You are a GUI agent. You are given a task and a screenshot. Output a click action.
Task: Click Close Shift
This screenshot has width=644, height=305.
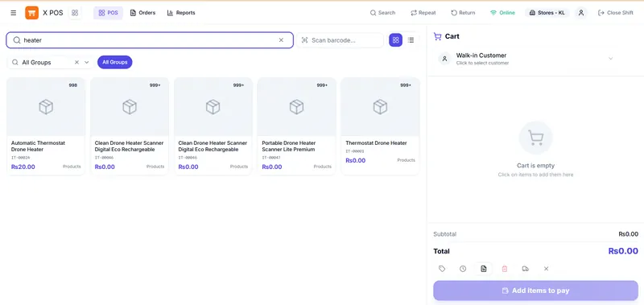tap(615, 13)
